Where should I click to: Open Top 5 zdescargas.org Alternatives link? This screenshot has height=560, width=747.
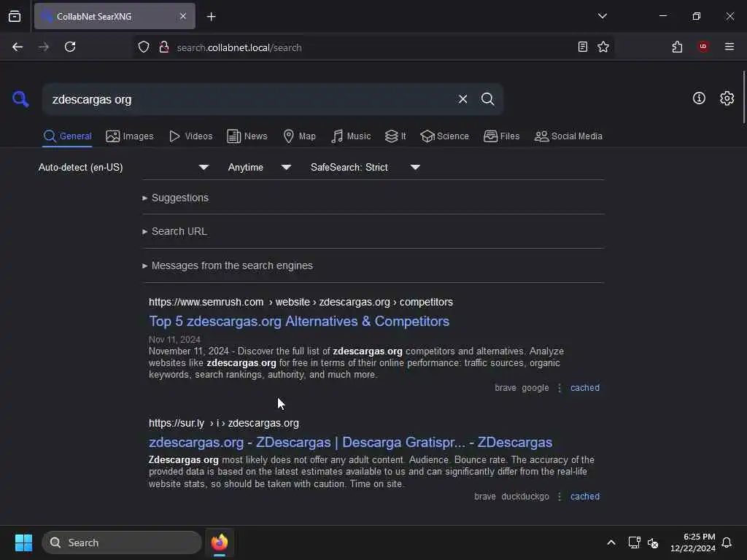(x=298, y=322)
